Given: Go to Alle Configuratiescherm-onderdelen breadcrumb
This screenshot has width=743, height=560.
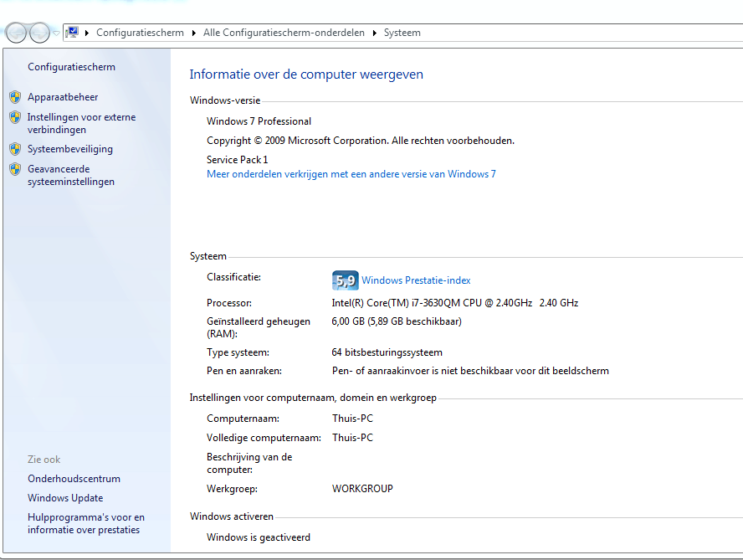Looking at the screenshot, I should click(x=284, y=33).
